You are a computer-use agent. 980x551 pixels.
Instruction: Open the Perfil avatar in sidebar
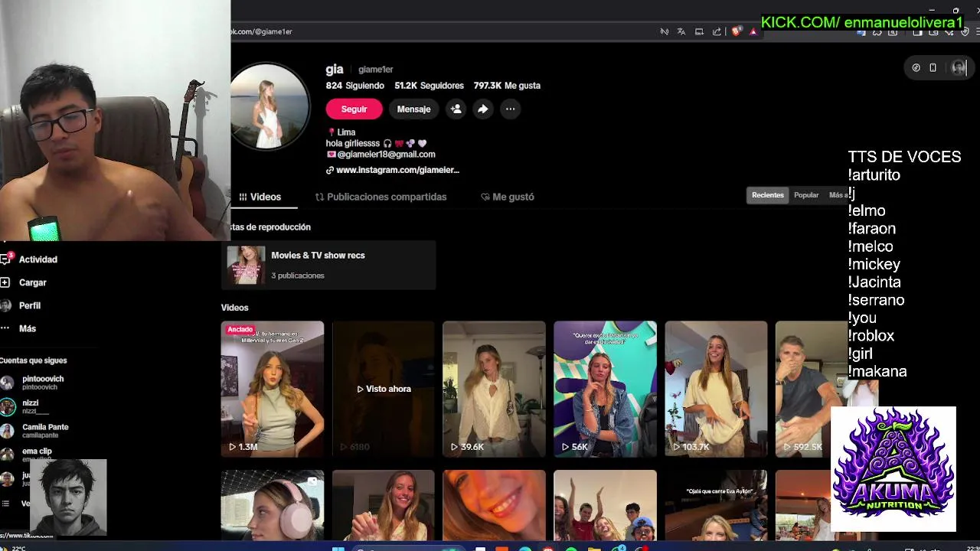(5, 305)
